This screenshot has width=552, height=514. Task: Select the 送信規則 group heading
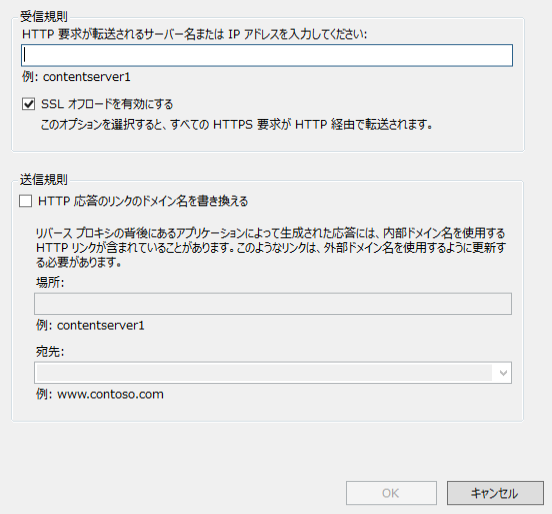(44, 180)
